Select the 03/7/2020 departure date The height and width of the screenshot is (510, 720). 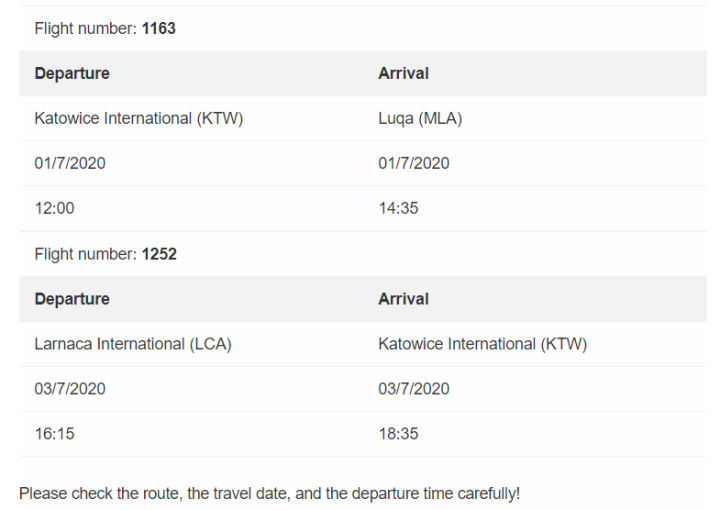pos(69,389)
